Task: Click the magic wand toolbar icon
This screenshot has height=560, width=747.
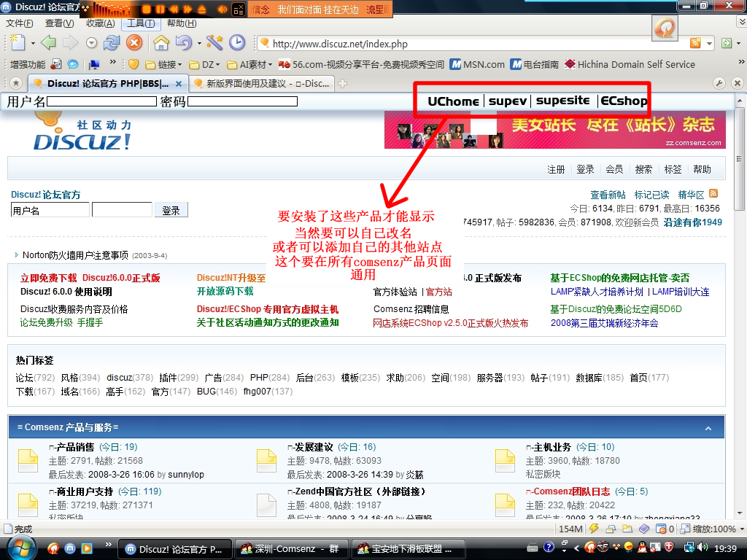Action: pos(215,43)
